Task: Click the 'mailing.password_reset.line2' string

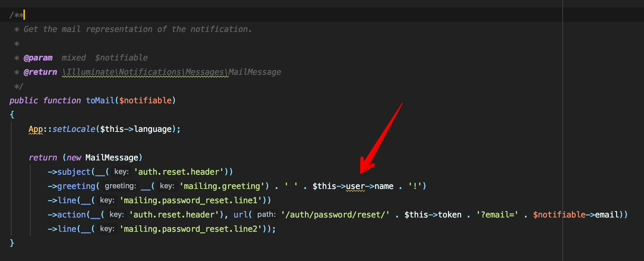Action: pyautogui.click(x=191, y=229)
